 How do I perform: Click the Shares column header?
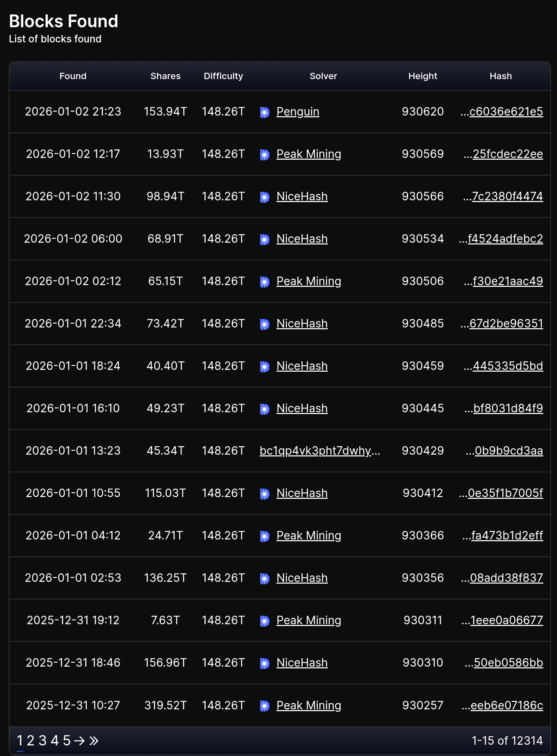click(x=165, y=76)
